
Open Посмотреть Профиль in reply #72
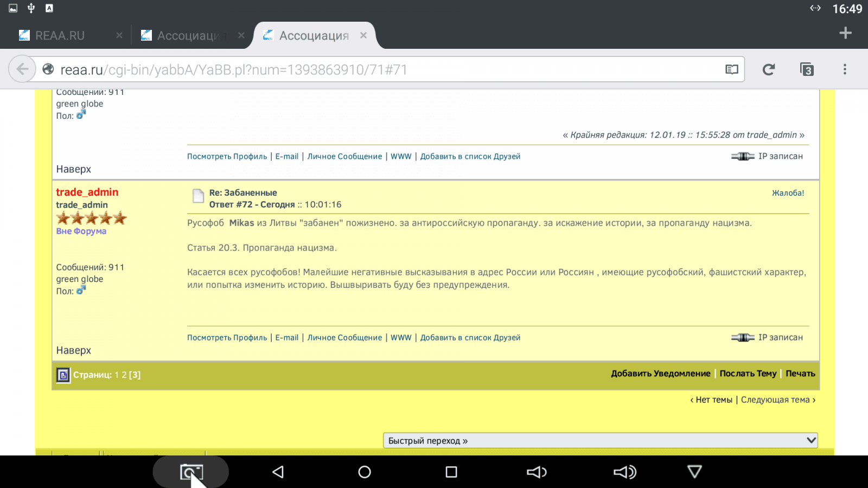click(x=227, y=337)
